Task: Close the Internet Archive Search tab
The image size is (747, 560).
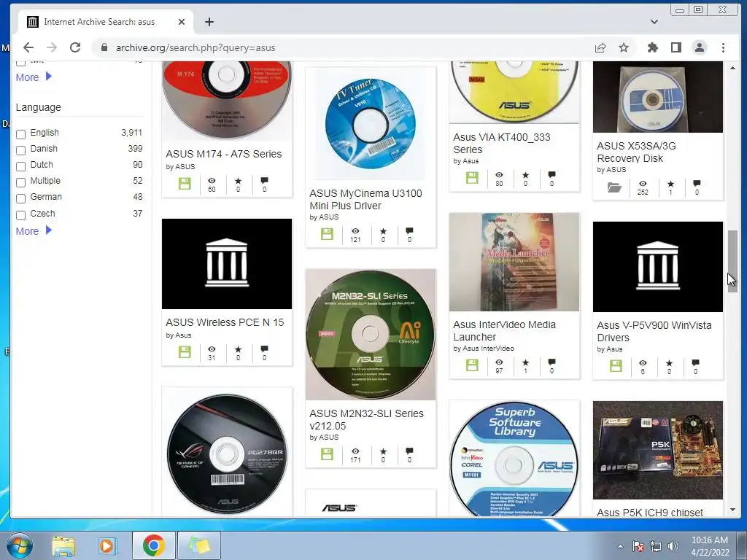Action: [x=182, y=22]
